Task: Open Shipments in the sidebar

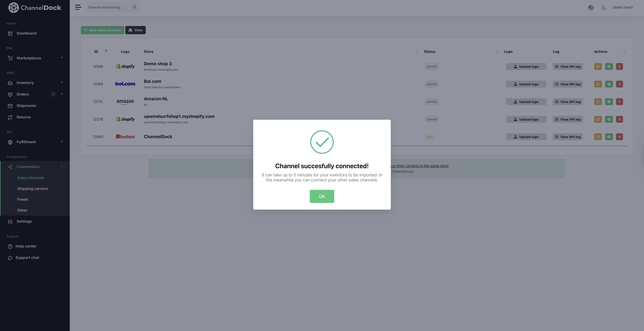Action: [35, 106]
